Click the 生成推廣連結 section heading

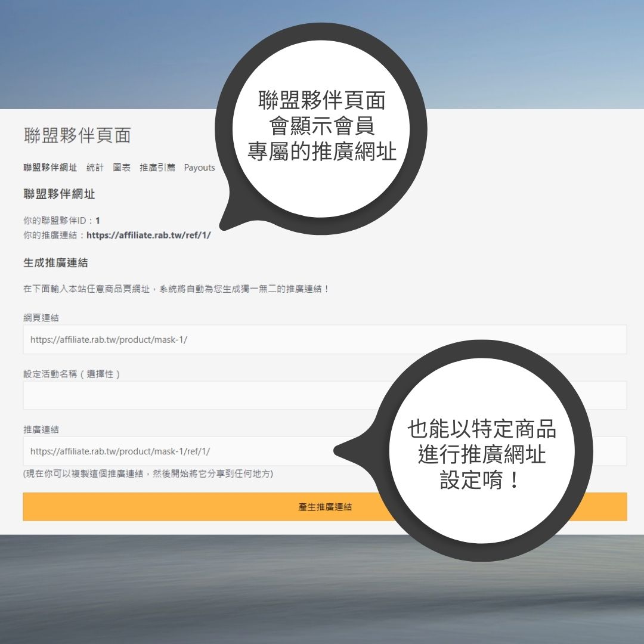click(55, 262)
